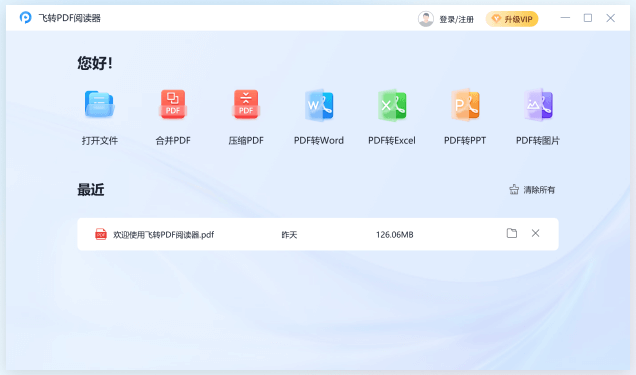Click the 升级VIP button
This screenshot has width=636, height=375.
(512, 19)
